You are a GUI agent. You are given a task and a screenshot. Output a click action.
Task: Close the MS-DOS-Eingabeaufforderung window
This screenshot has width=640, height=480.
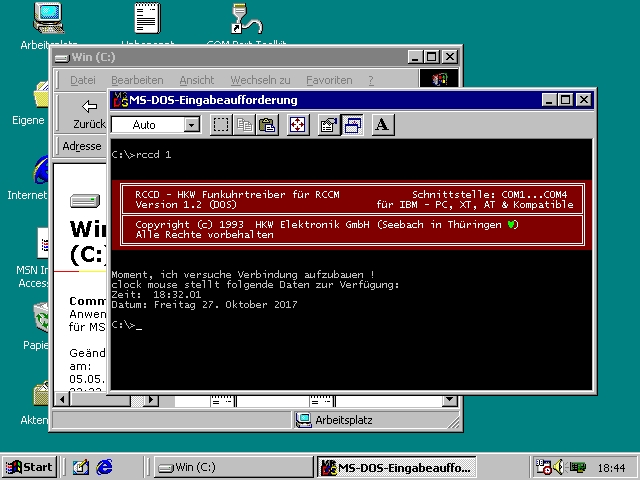coord(584,100)
